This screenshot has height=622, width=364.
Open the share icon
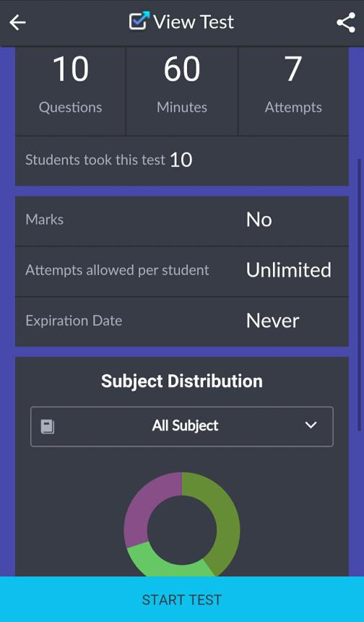(x=346, y=22)
